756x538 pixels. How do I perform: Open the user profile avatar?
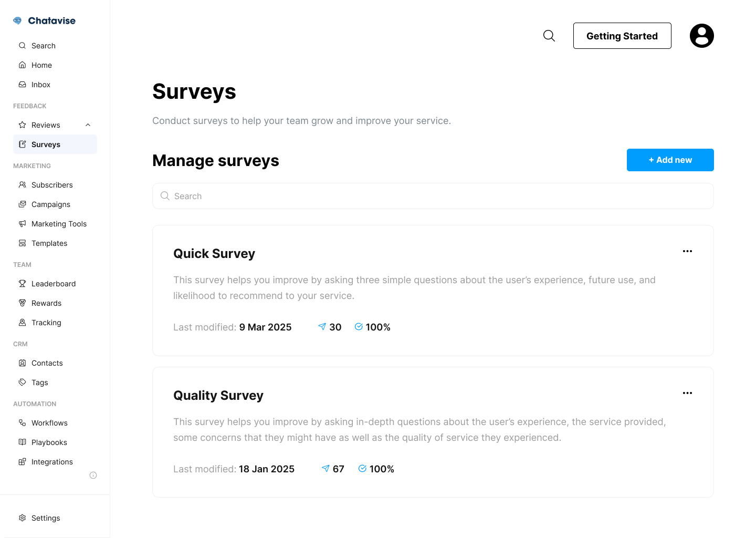[701, 36]
